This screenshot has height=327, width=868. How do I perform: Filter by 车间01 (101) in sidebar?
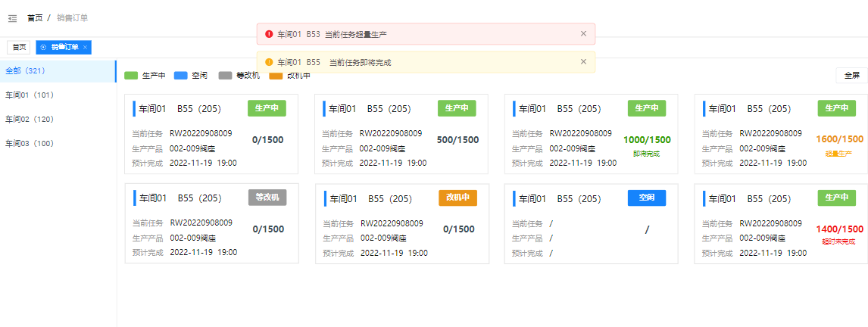pos(29,95)
